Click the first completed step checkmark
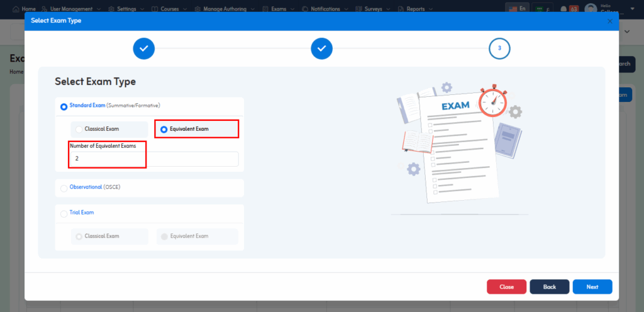Viewport: 644px width, 312px height. pyautogui.click(x=143, y=48)
